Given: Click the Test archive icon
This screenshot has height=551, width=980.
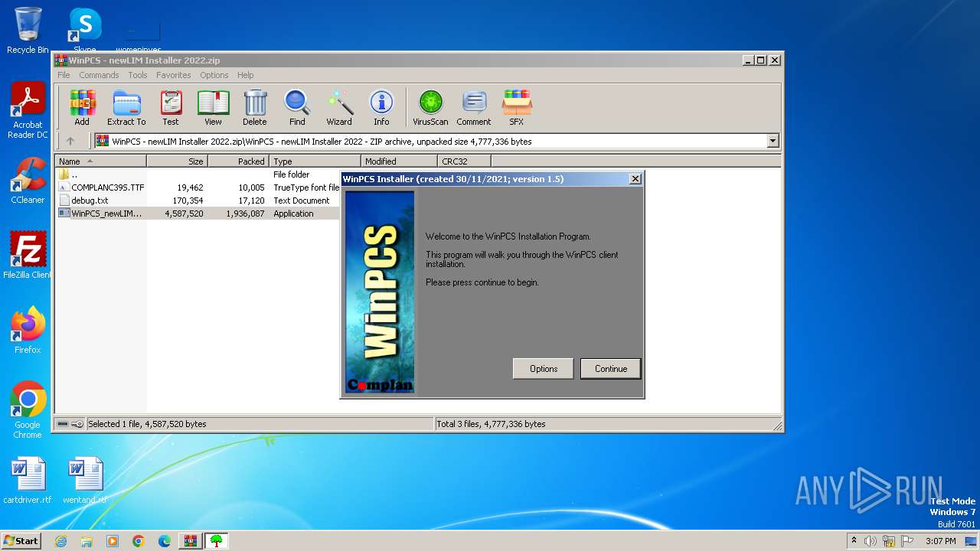Looking at the screenshot, I should click(x=171, y=107).
